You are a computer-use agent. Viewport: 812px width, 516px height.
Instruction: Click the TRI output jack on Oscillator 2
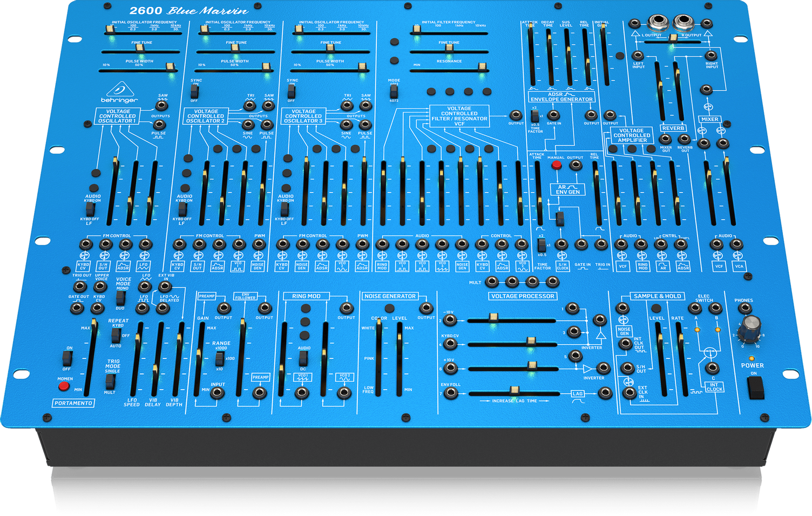pos(249,105)
